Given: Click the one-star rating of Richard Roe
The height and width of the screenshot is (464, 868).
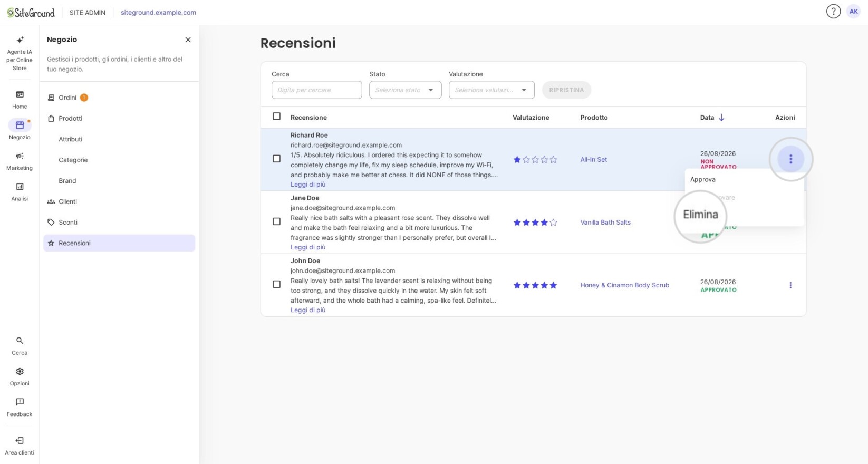Looking at the screenshot, I should click(x=535, y=159).
